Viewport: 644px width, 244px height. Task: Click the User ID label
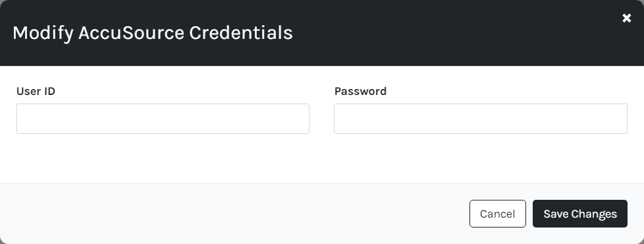[x=36, y=91]
